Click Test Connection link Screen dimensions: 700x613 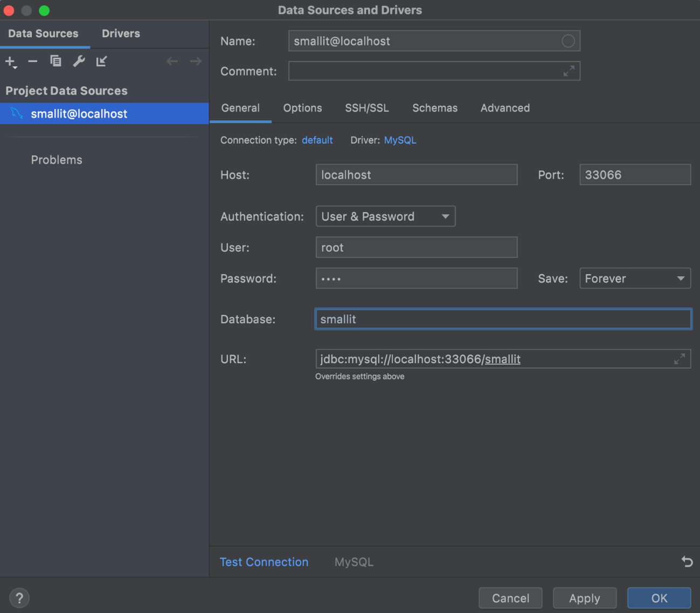264,562
